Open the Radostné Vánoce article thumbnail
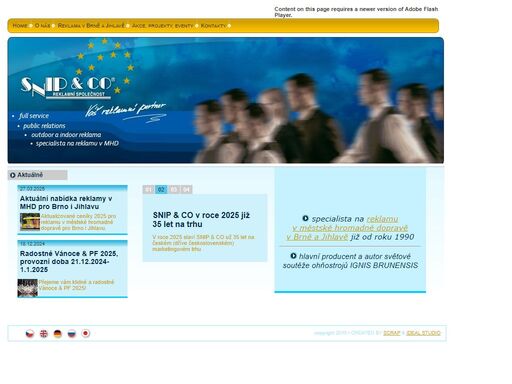The image size is (512, 384). [27, 288]
